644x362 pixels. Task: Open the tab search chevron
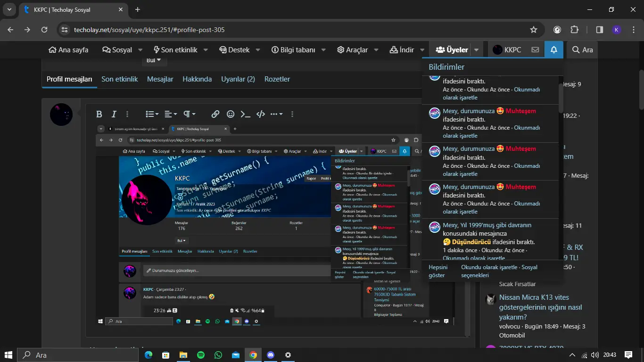click(9, 9)
